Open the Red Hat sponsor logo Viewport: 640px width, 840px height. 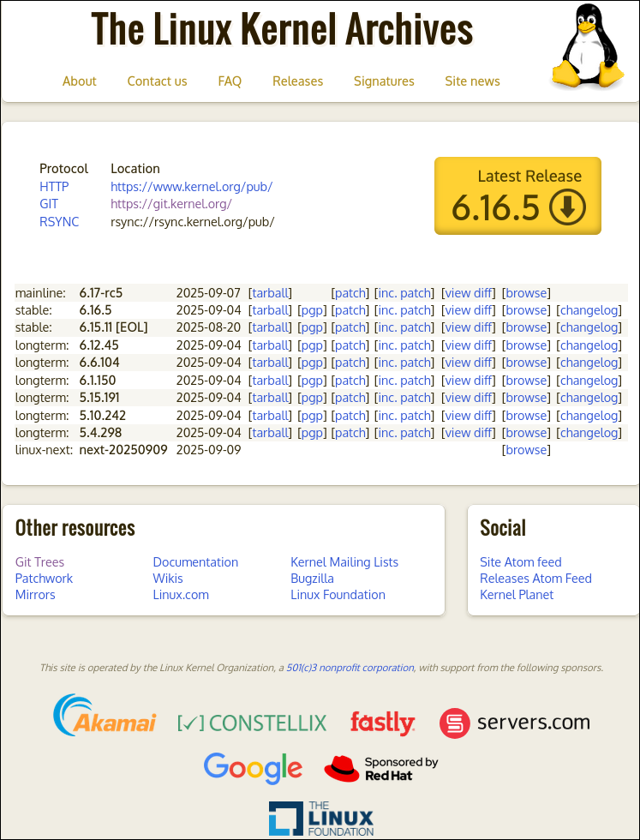tap(380, 769)
